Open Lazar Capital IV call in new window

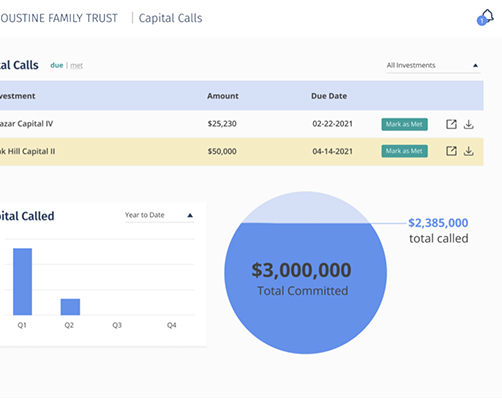coord(451,124)
